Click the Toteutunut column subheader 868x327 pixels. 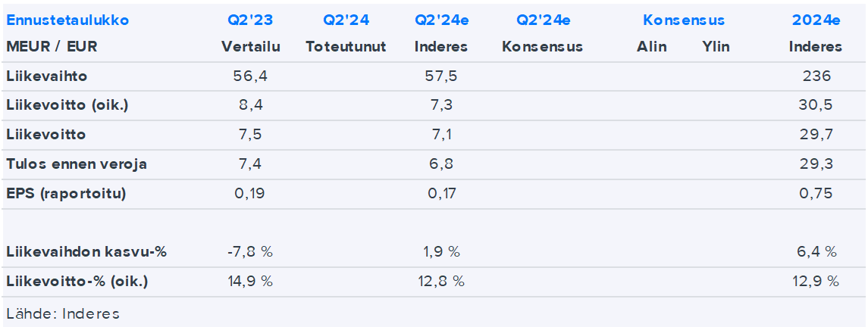point(346,47)
